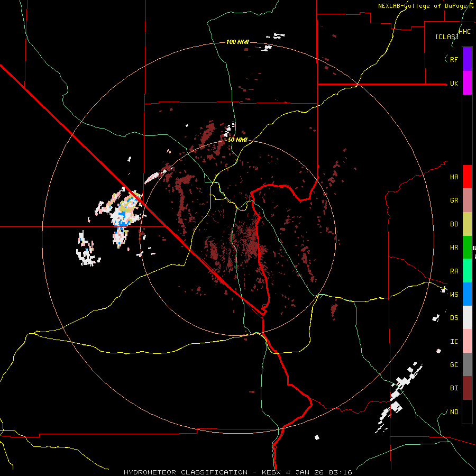
Task: Pick the RA light green legend swatch
Action: (467, 271)
